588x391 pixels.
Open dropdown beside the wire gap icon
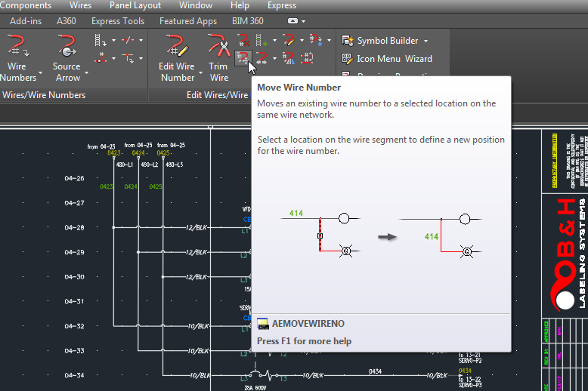141,40
